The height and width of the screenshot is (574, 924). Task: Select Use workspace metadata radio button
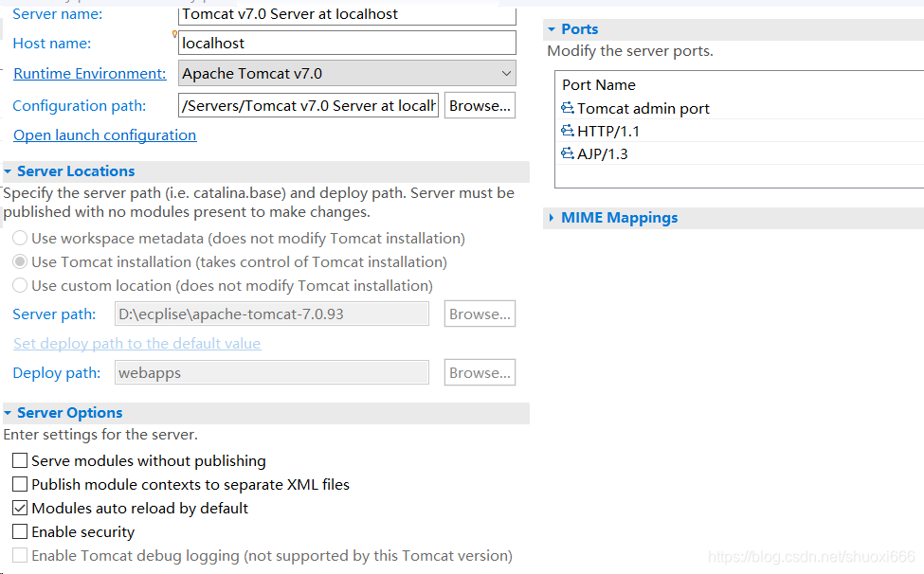pos(20,238)
